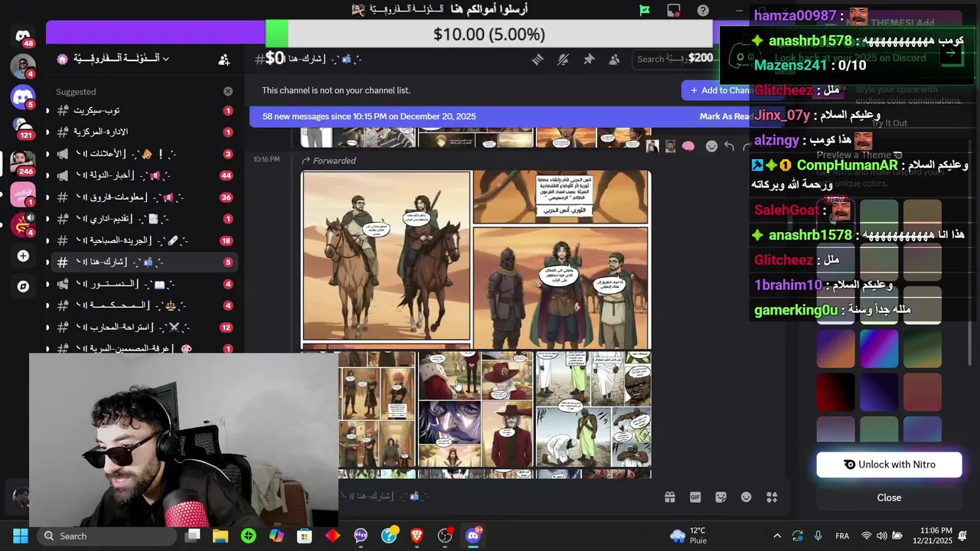
Task: Open the معلومات-فاروق channel
Action: pyautogui.click(x=144, y=197)
